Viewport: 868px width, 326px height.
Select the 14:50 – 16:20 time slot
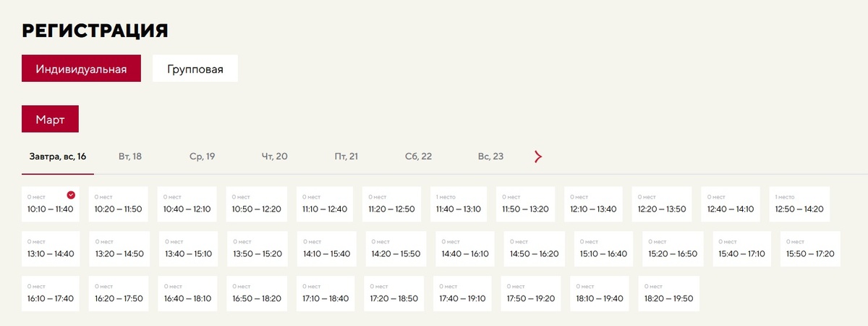click(x=535, y=248)
